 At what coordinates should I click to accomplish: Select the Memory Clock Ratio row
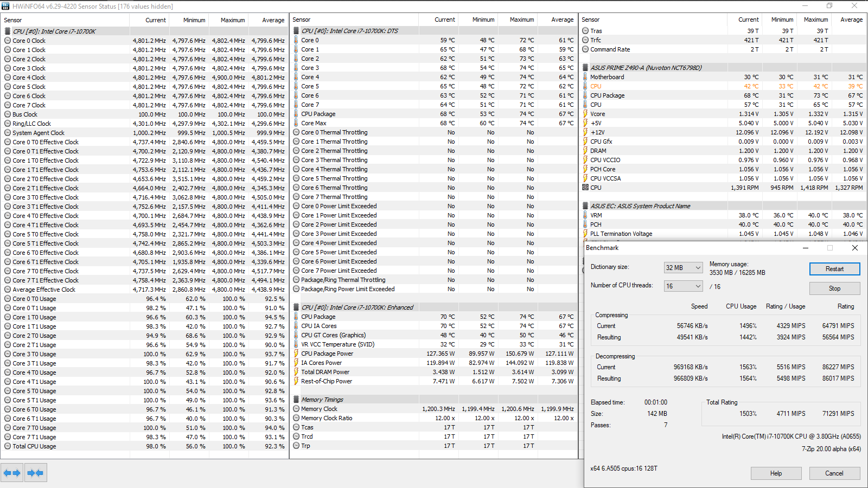point(433,418)
